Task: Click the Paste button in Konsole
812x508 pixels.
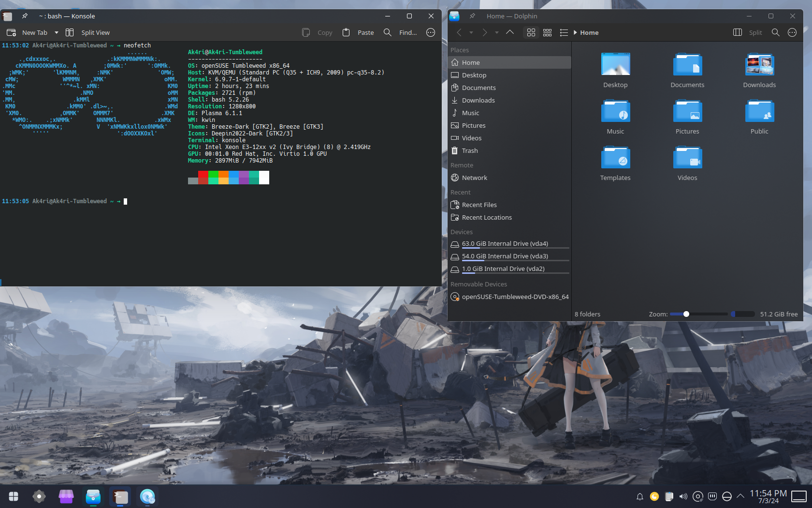Action: coord(358,32)
